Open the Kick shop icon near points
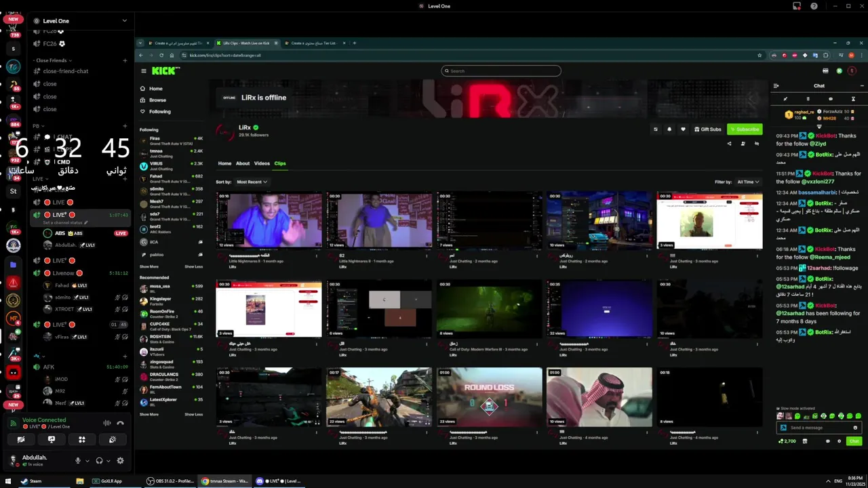868x488 pixels. click(x=805, y=441)
